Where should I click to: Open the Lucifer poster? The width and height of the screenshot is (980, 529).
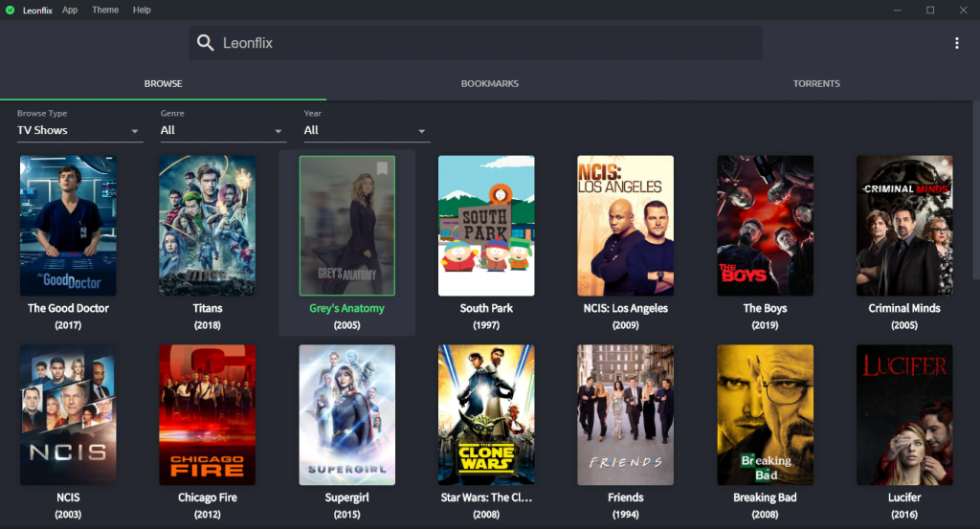click(x=904, y=415)
